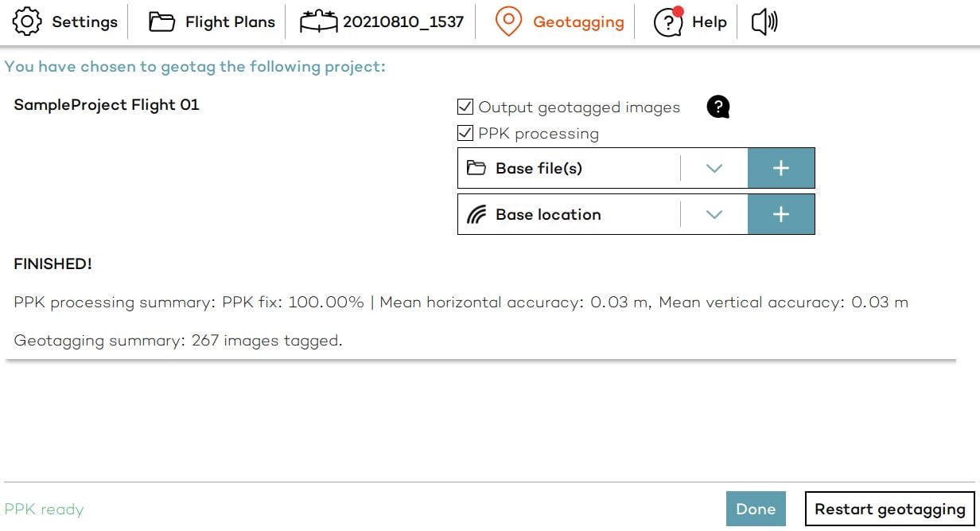Click the drone icon next to 20210810_1537

(x=318, y=21)
